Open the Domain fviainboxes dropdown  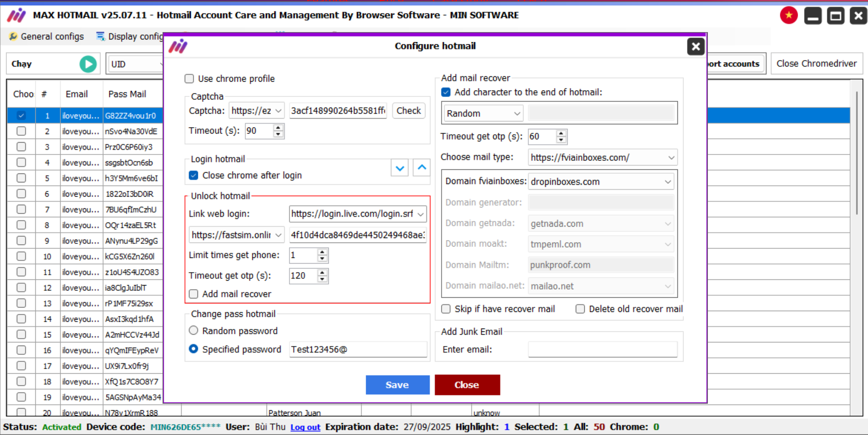click(601, 182)
